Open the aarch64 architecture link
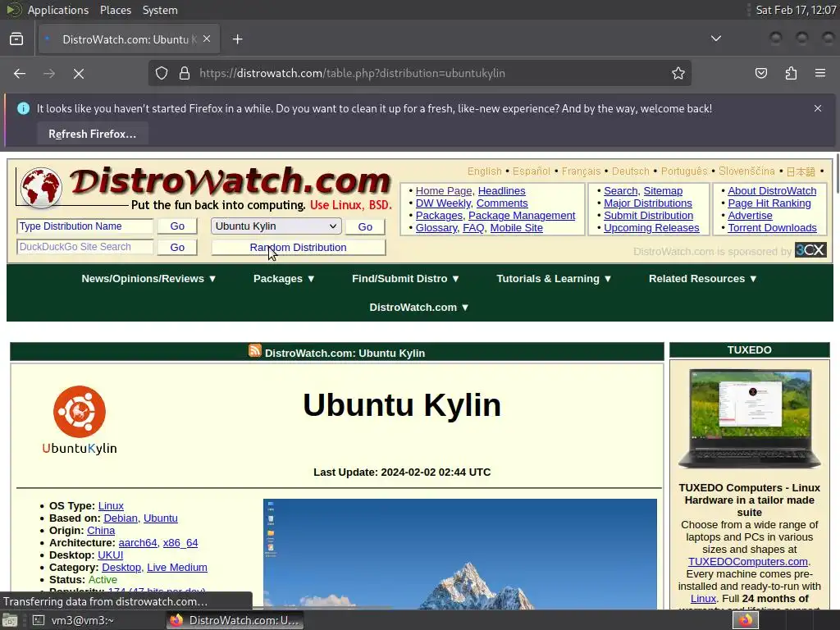Screen dimensions: 840x630 point(138,543)
